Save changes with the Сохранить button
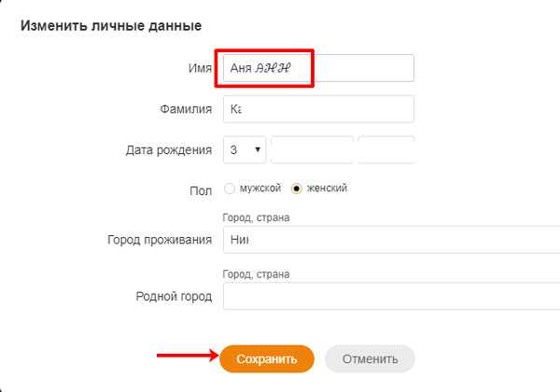Viewport: 560px width, 392px height. (267, 358)
